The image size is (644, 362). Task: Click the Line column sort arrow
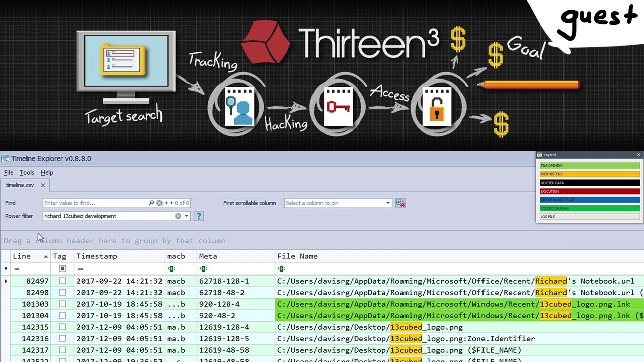46,256
